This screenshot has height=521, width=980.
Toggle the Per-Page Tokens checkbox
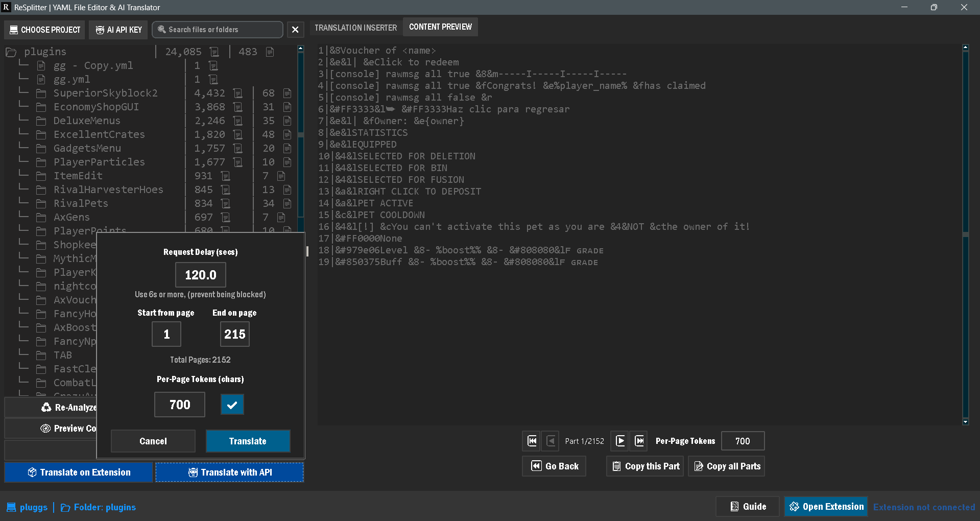pyautogui.click(x=232, y=405)
